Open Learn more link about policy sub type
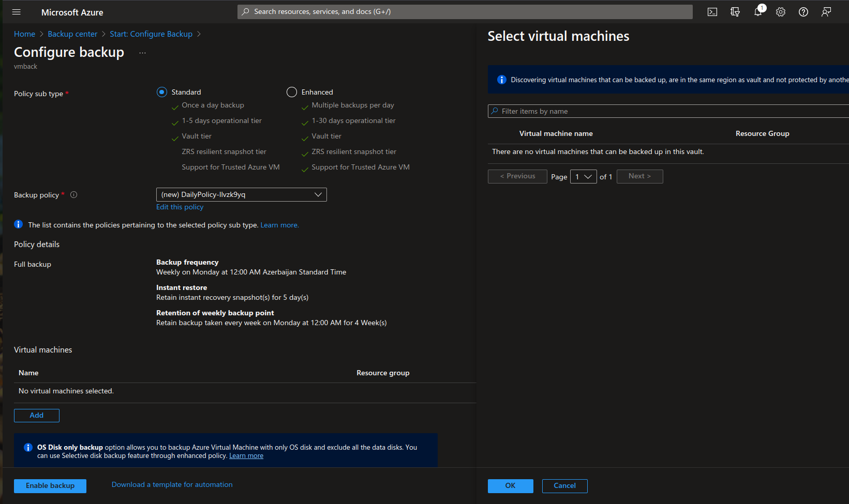This screenshot has height=504, width=849. [279, 225]
